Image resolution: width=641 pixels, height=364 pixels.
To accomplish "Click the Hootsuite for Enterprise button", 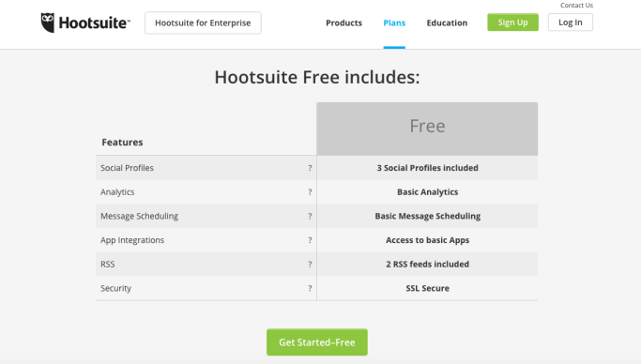I will coord(203,23).
